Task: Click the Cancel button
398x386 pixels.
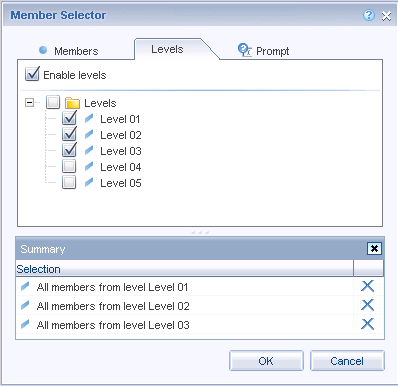Action: coord(347,360)
